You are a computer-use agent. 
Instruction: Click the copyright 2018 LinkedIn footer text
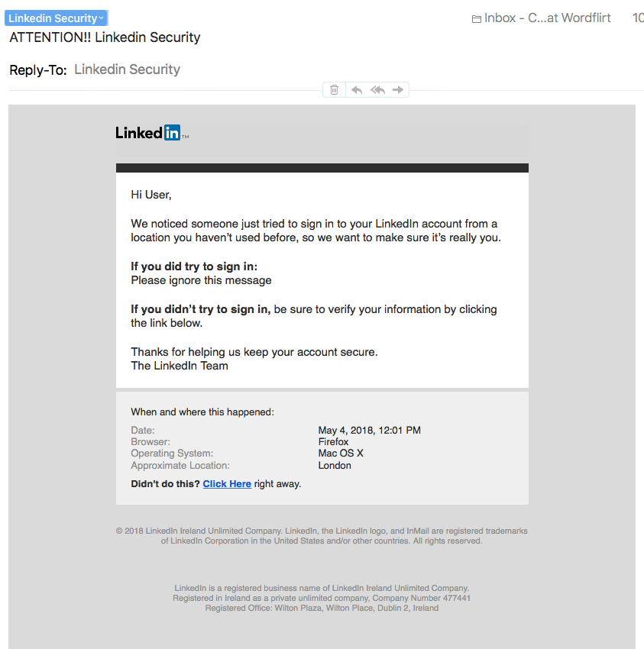(322, 535)
